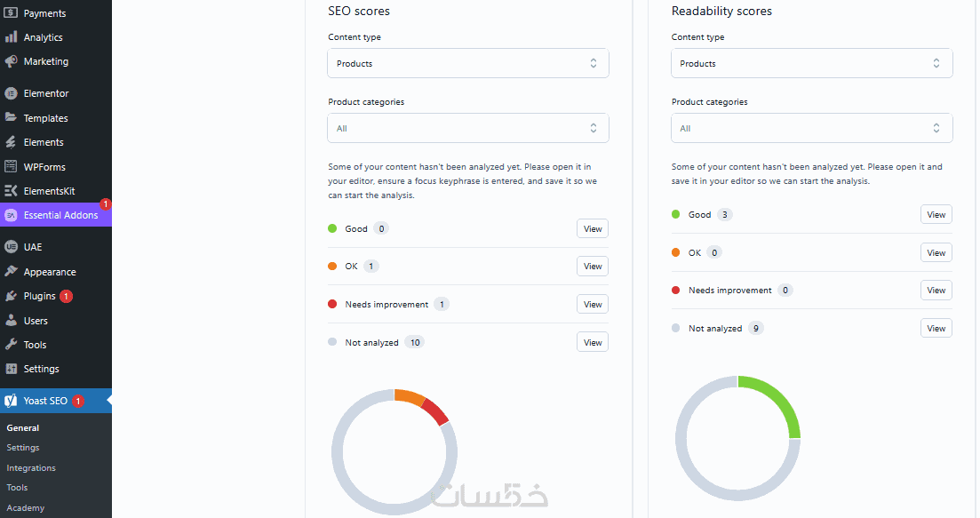The image size is (980, 518).
Task: Click the Marketing megaphone icon
Action: pyautogui.click(x=12, y=61)
